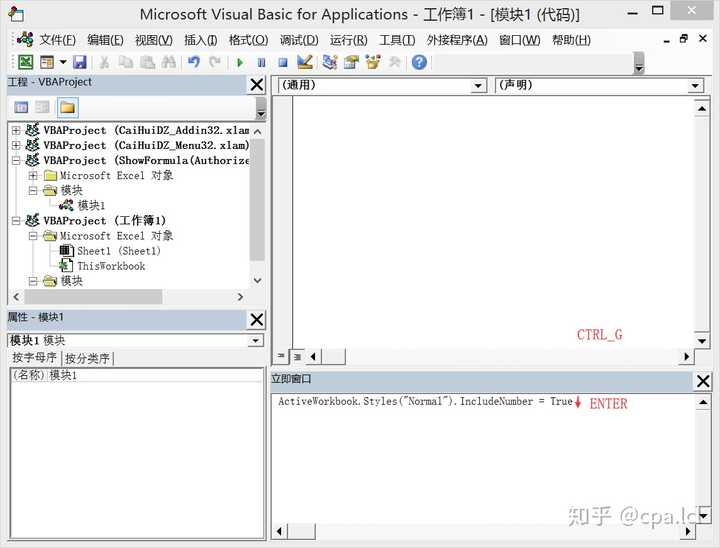Open the 文件(F) menu

(57, 40)
